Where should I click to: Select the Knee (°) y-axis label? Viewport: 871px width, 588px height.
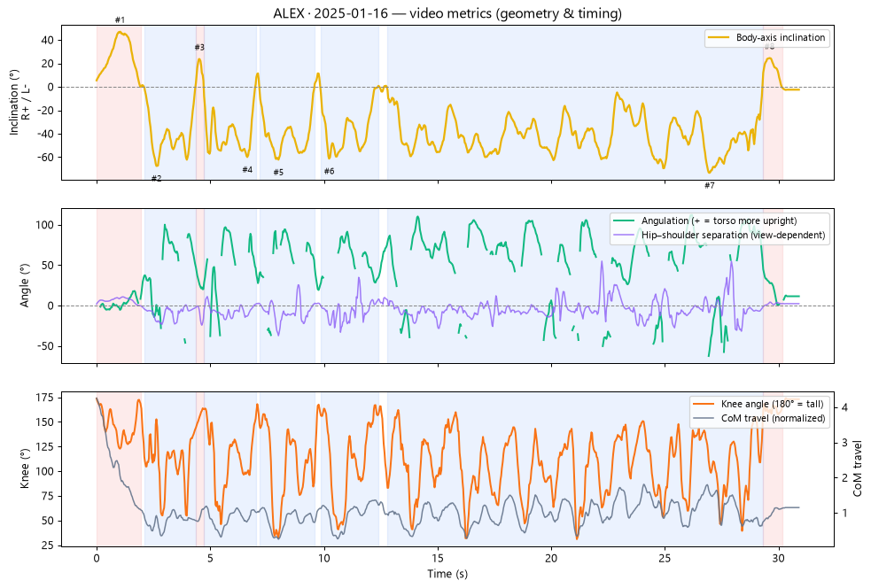(x=25, y=469)
